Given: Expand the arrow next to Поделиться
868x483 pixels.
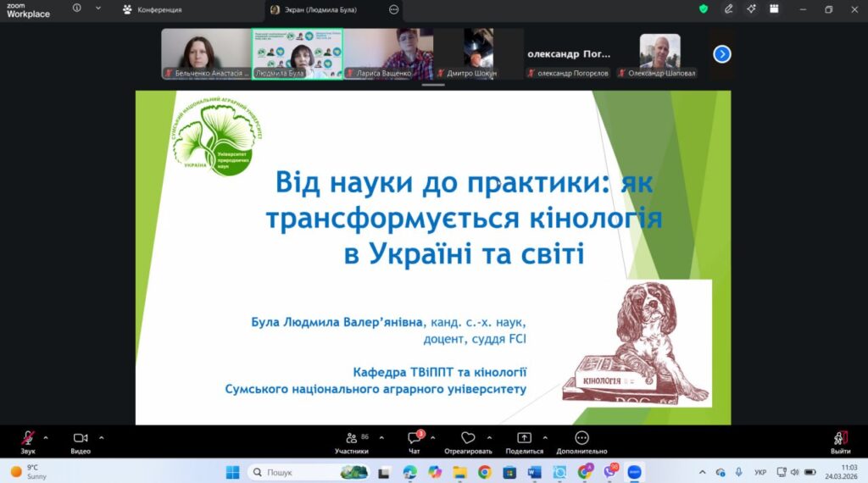Looking at the screenshot, I should [543, 437].
